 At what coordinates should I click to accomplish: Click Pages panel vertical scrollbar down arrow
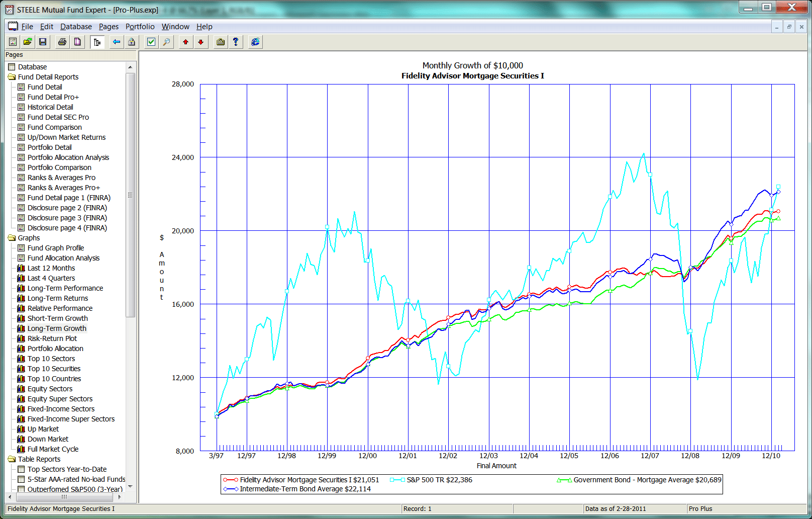pos(130,486)
